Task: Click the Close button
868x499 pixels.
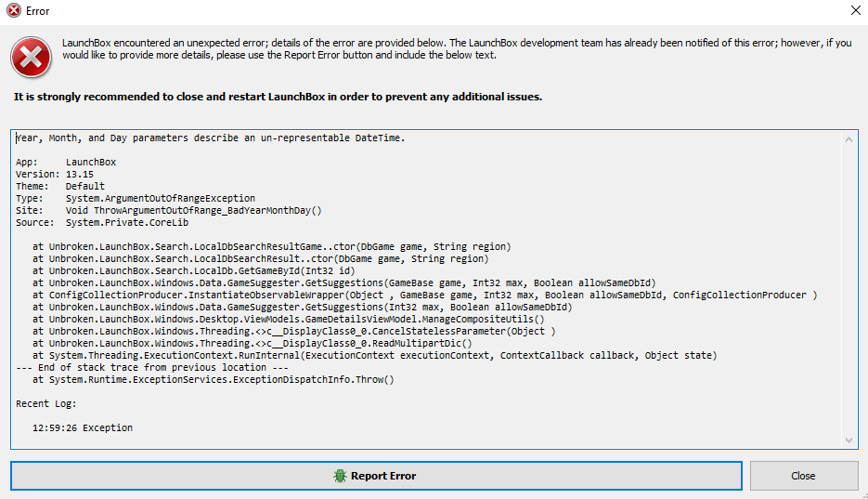Action: pos(803,476)
